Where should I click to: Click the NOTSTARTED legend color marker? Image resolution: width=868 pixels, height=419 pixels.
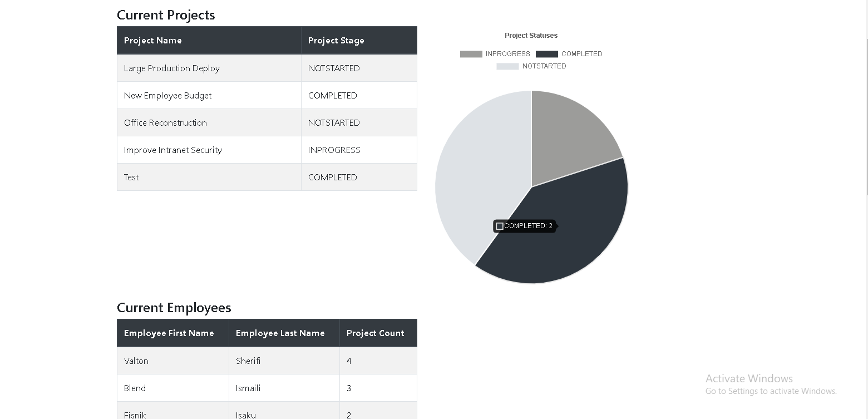(507, 66)
